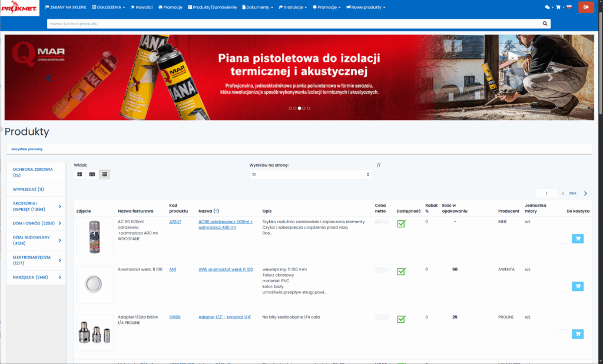Add AWE anemostat to cart
Image resolution: width=603 pixels, height=364 pixels.
tap(577, 286)
